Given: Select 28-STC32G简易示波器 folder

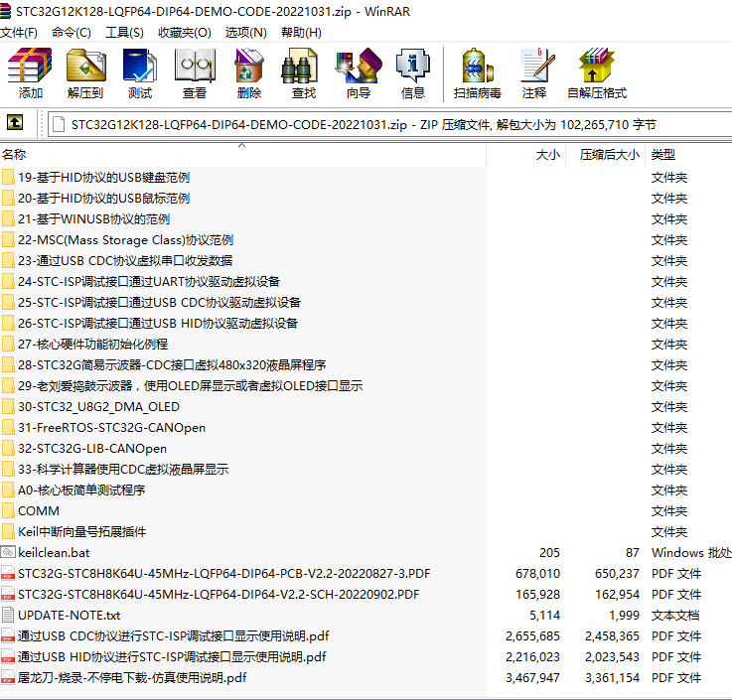Looking at the screenshot, I should (172, 365).
